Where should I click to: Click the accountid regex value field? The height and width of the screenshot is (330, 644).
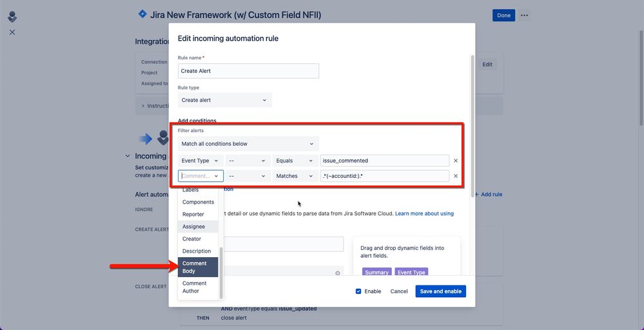point(384,176)
